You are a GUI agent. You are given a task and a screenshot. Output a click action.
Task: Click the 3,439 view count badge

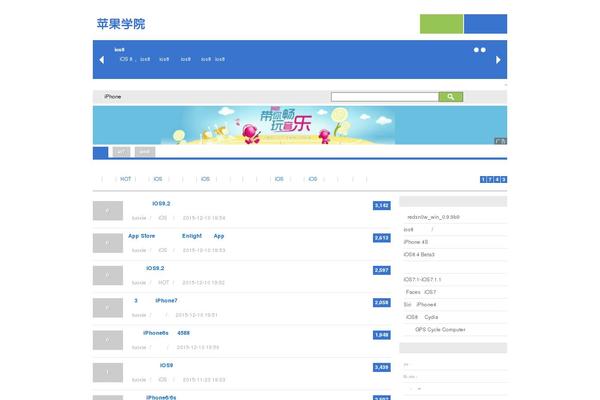(382, 367)
